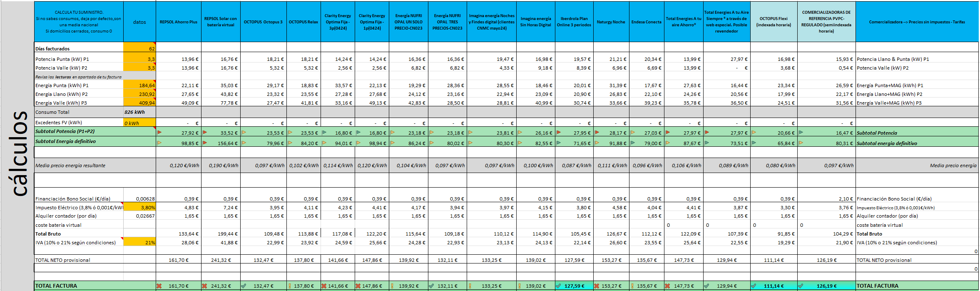This screenshot has width=980, height=291.
Task: Click red flag beside 156,64 € Subtotal Energía
Action: tap(205, 143)
